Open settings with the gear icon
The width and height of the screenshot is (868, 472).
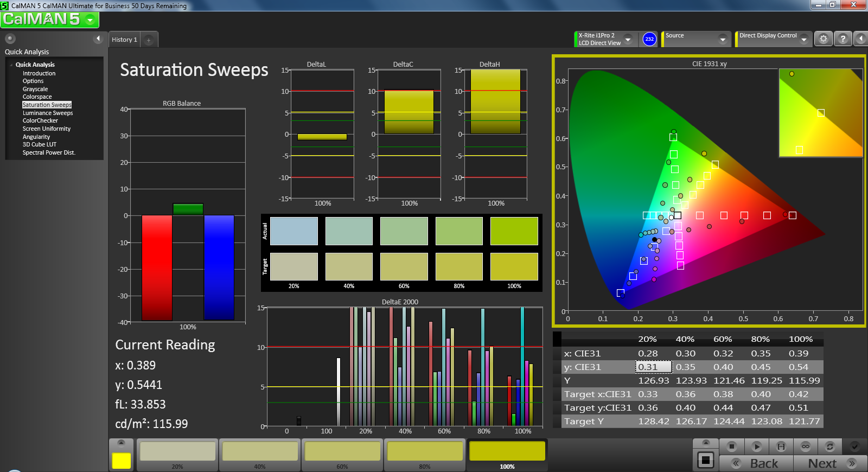point(823,39)
